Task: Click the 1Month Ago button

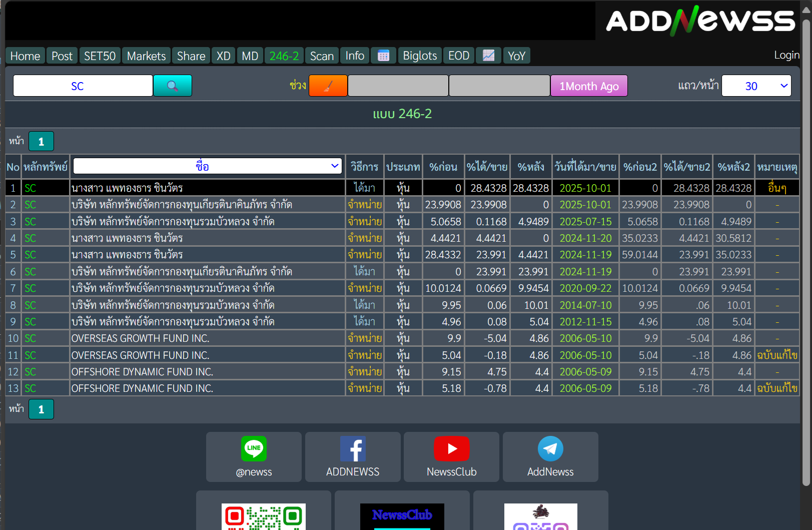Action: point(589,86)
